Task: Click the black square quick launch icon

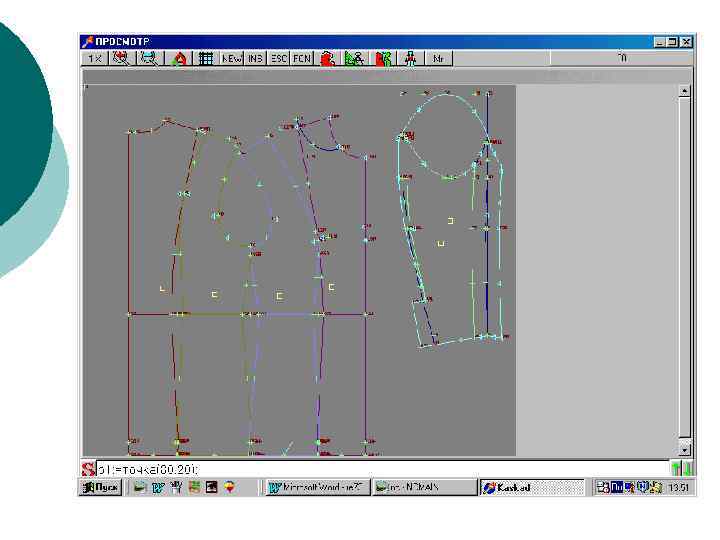Action: point(212,487)
